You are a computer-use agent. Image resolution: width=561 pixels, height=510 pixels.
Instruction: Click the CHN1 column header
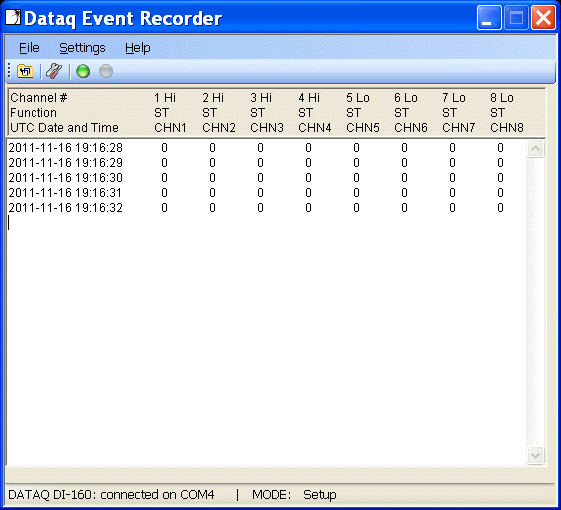(x=170, y=128)
